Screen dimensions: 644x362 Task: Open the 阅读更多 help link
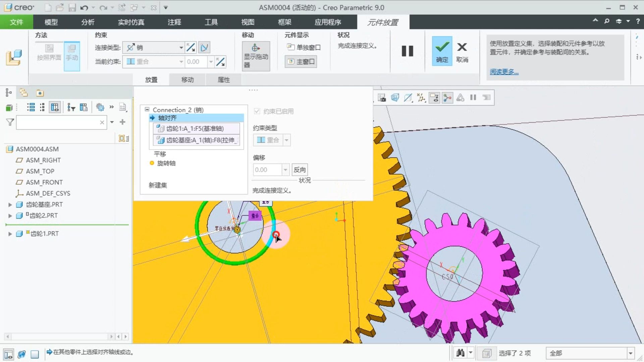(504, 72)
